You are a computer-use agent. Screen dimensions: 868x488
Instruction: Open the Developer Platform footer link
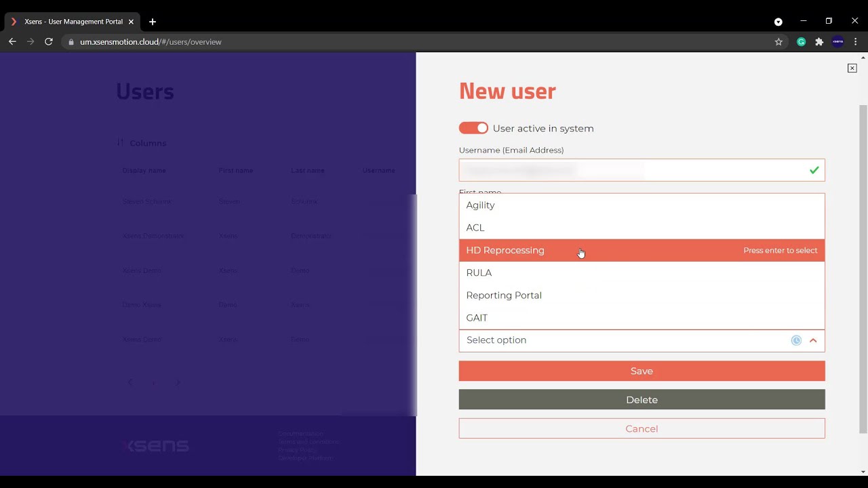tap(305, 458)
